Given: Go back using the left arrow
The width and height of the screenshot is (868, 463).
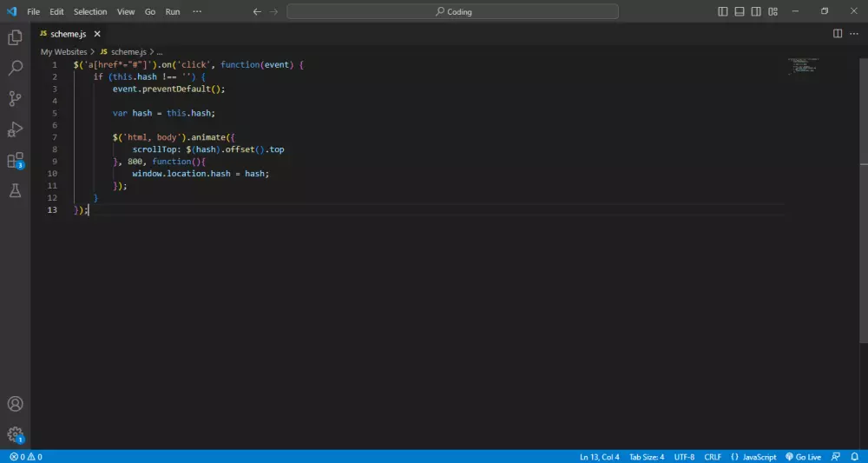Looking at the screenshot, I should point(257,11).
